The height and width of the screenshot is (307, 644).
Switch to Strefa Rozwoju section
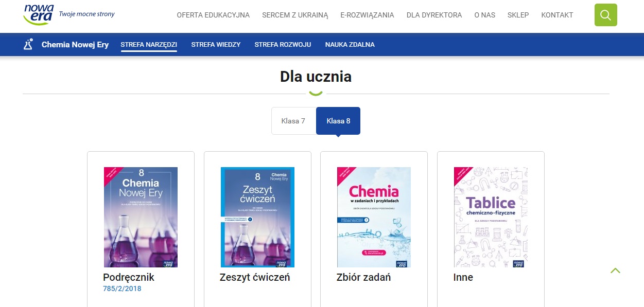pyautogui.click(x=283, y=45)
